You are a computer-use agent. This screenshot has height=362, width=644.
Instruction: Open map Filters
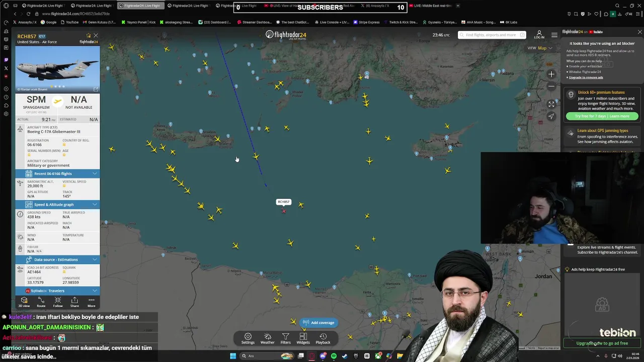(285, 338)
